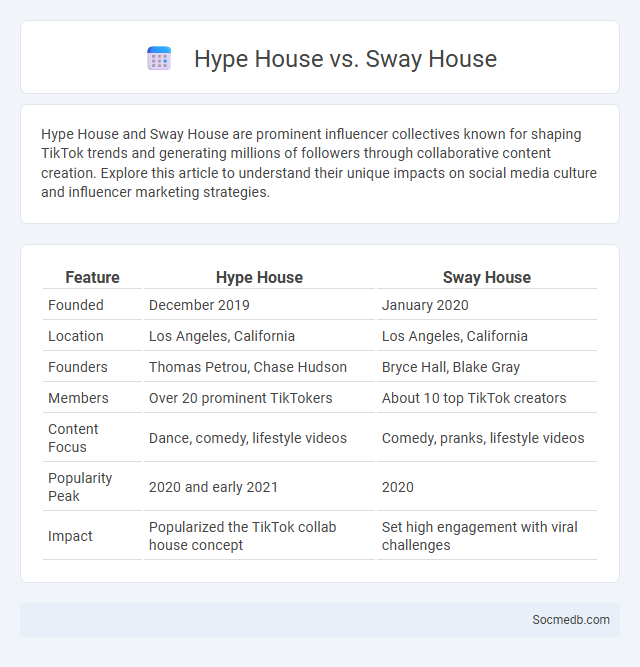Click the calendar icon beside the title

pos(159,58)
